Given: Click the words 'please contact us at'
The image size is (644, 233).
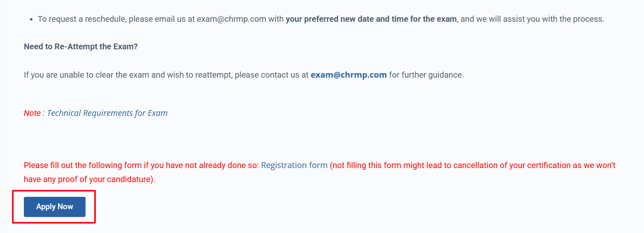Looking at the screenshot, I should coord(271,75).
